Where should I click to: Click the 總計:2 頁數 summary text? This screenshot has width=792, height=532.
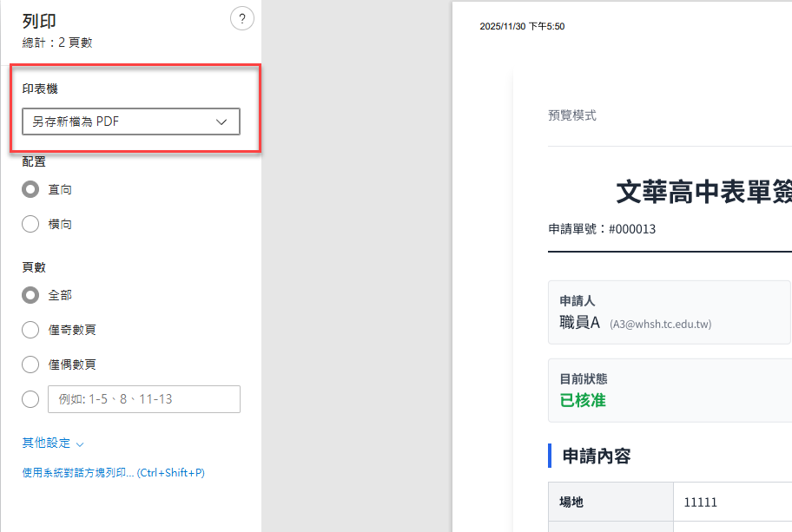pyautogui.click(x=57, y=43)
